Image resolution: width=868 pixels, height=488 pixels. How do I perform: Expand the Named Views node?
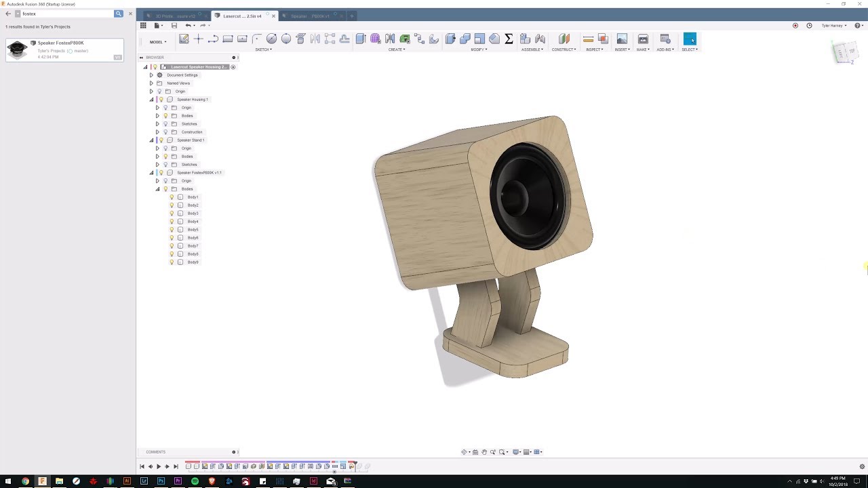pos(151,83)
